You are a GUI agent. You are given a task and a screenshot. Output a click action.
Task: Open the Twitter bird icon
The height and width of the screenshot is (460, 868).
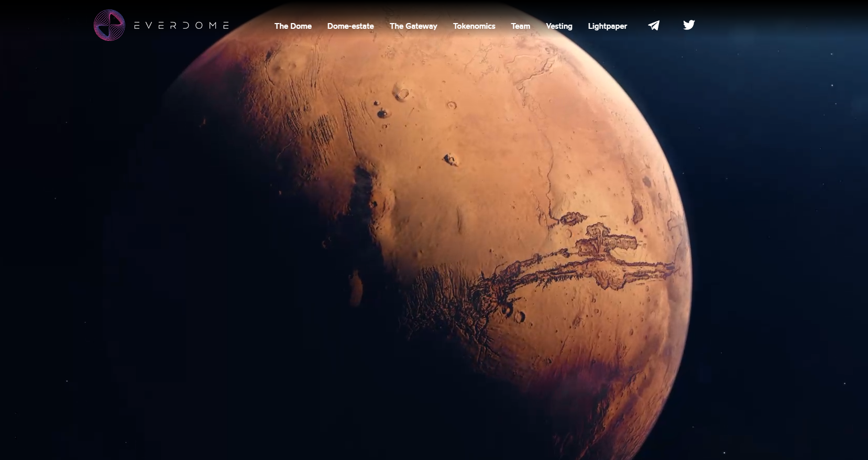pos(689,25)
